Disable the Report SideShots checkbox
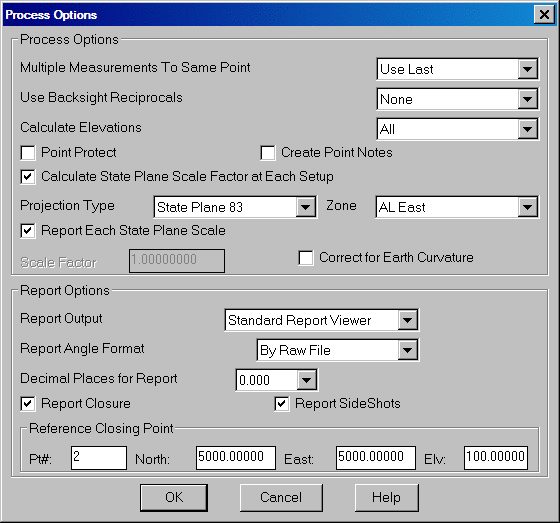This screenshot has height=523, width=560. click(x=282, y=404)
